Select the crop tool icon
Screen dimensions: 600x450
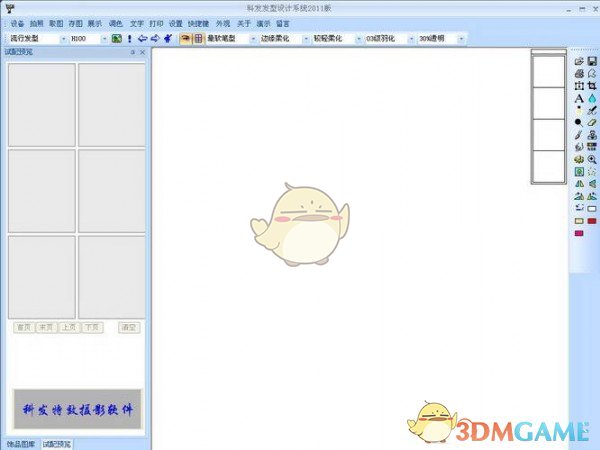[592, 86]
